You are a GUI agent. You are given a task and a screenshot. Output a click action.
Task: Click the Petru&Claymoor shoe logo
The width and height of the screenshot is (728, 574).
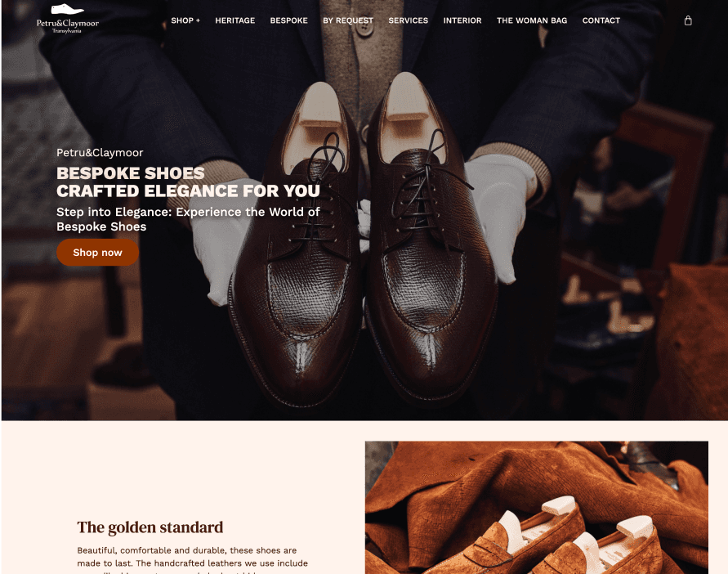click(x=68, y=19)
